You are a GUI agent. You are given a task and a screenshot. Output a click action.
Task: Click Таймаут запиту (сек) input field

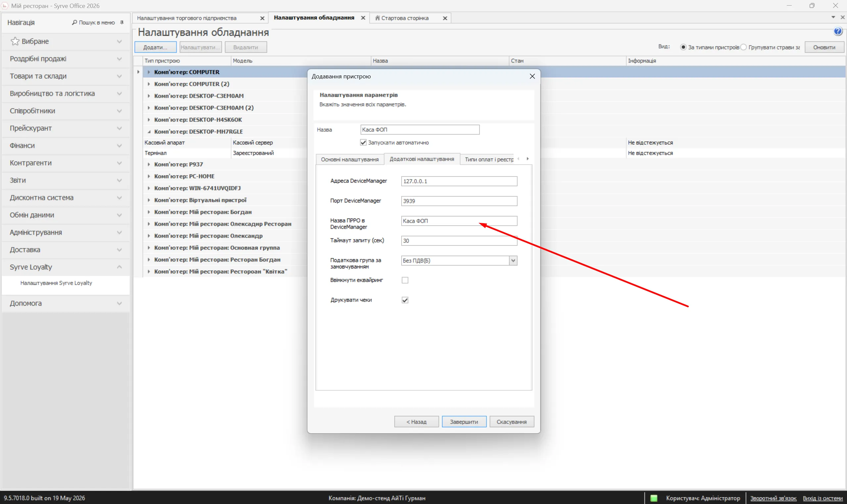[x=459, y=240]
